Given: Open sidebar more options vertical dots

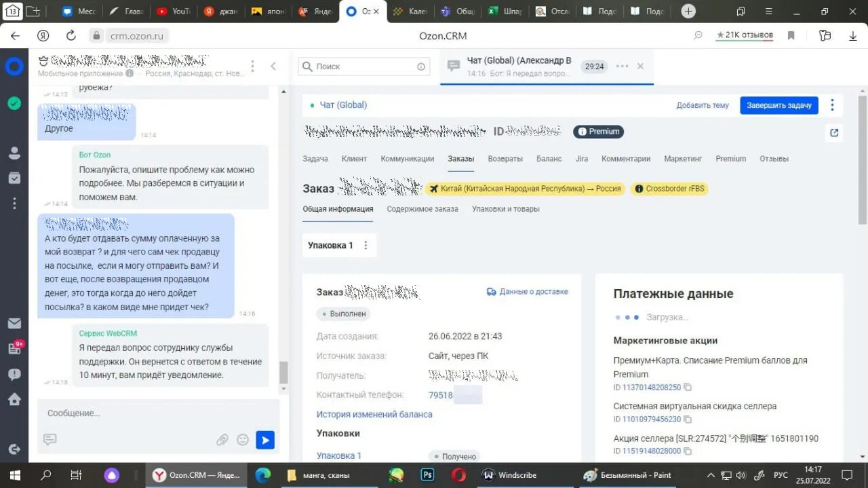Looking at the screenshot, I should [x=14, y=203].
